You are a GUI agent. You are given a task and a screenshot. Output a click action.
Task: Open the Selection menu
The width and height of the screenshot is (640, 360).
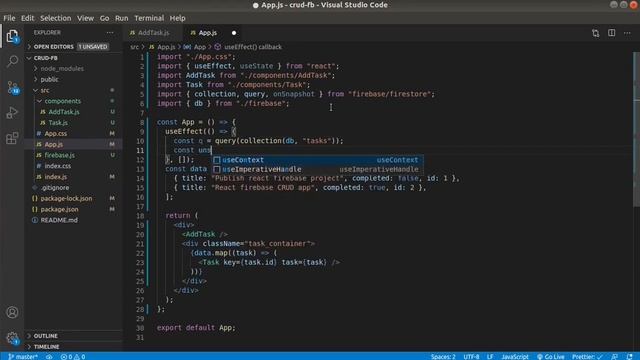[56, 18]
